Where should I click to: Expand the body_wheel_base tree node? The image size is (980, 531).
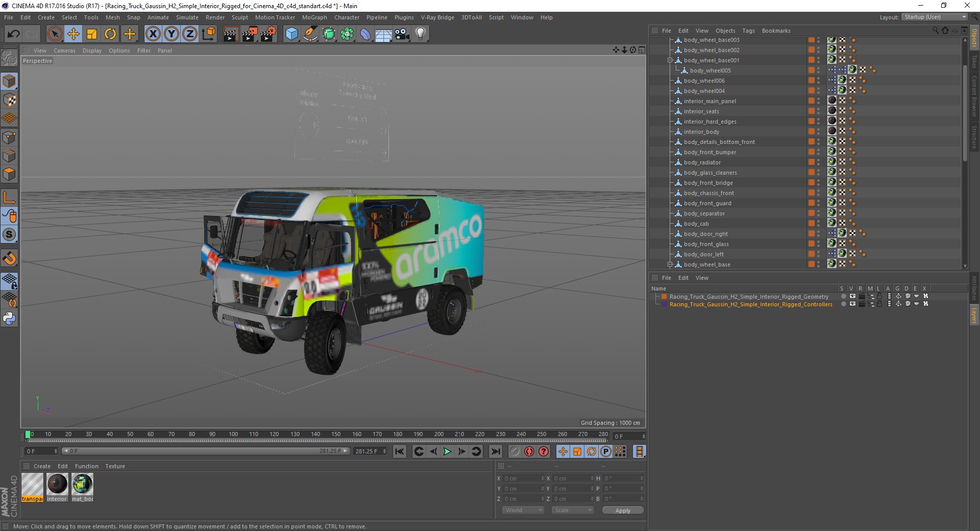(x=670, y=264)
